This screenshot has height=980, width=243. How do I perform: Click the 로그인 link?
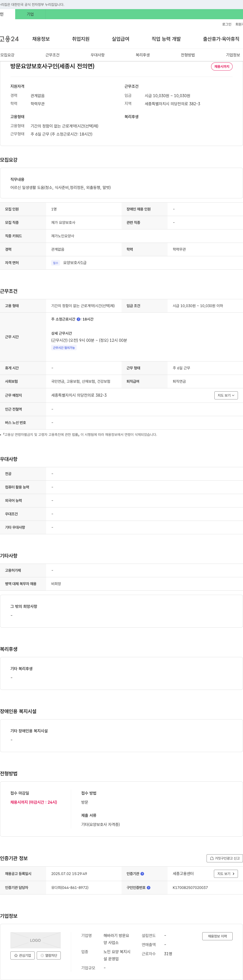(x=227, y=24)
